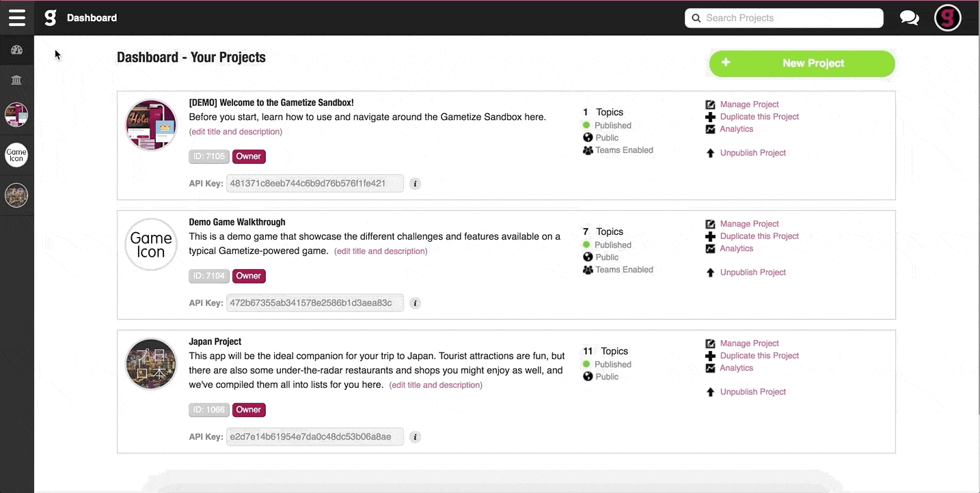Click info icon next to API key 472b6735
The width and height of the screenshot is (980, 493).
tap(415, 303)
